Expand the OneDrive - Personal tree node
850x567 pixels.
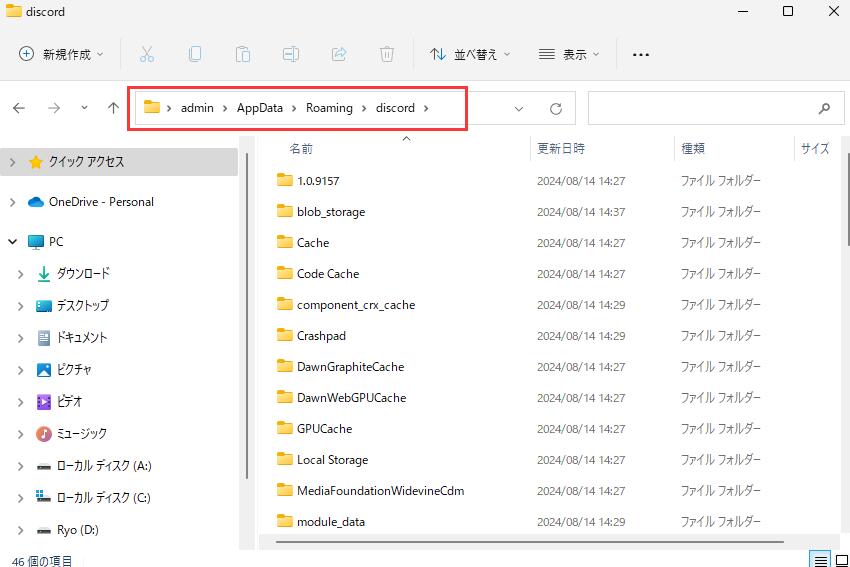tap(12, 202)
